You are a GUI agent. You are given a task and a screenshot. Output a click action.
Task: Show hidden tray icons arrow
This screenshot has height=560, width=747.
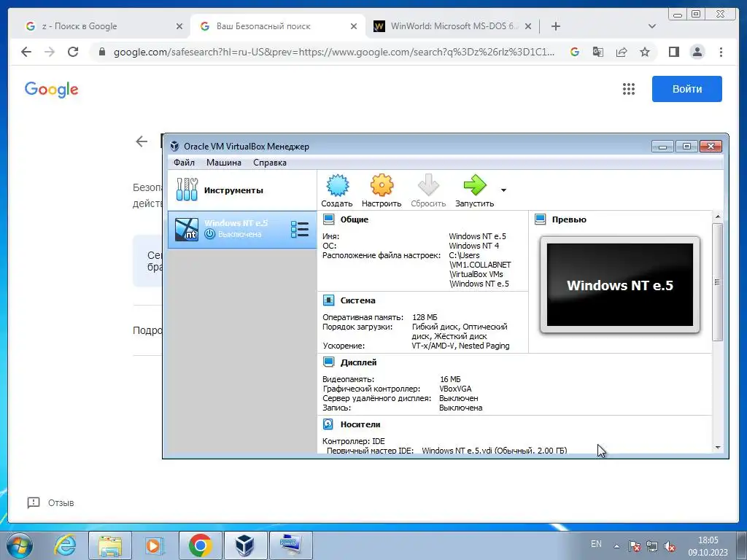tap(616, 546)
